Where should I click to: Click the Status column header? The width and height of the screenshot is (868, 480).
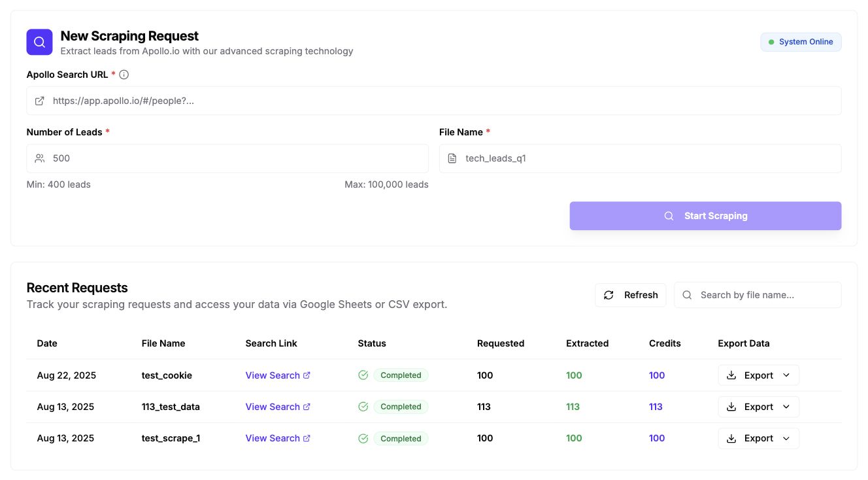coord(372,343)
